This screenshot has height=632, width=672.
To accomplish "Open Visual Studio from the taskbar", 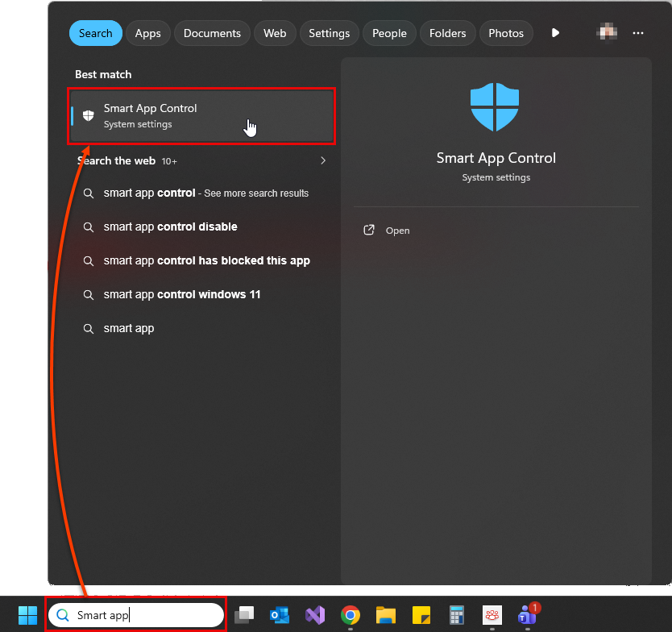I will click(x=315, y=615).
